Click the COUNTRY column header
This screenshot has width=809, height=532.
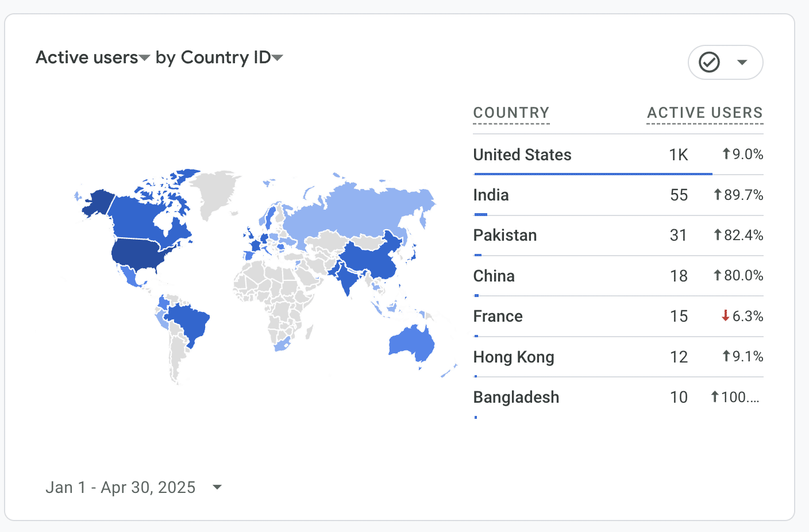click(x=511, y=113)
